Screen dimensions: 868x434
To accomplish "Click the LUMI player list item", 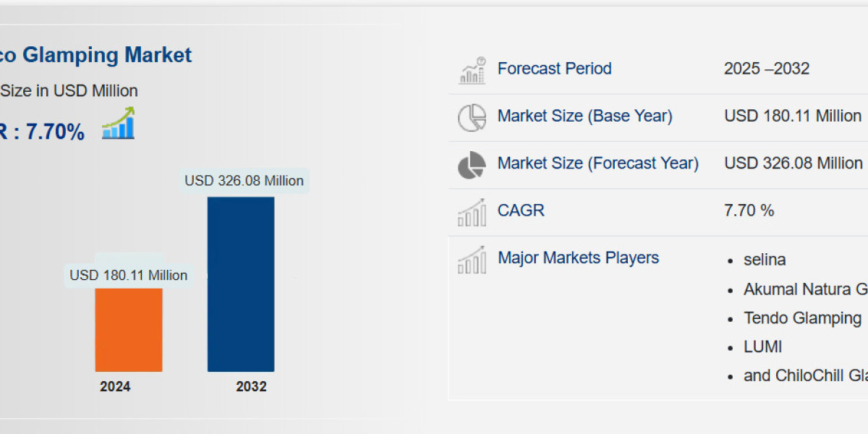I will click(x=763, y=347).
